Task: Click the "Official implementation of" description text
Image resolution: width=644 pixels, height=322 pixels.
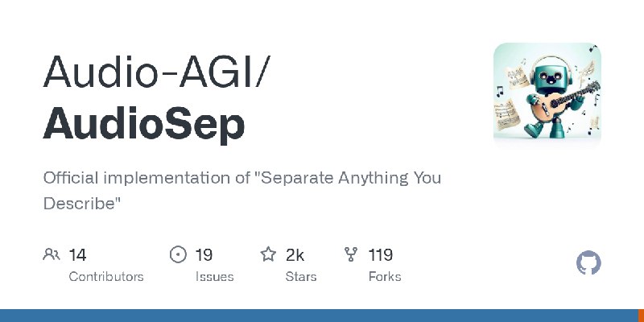Action: click(147, 178)
